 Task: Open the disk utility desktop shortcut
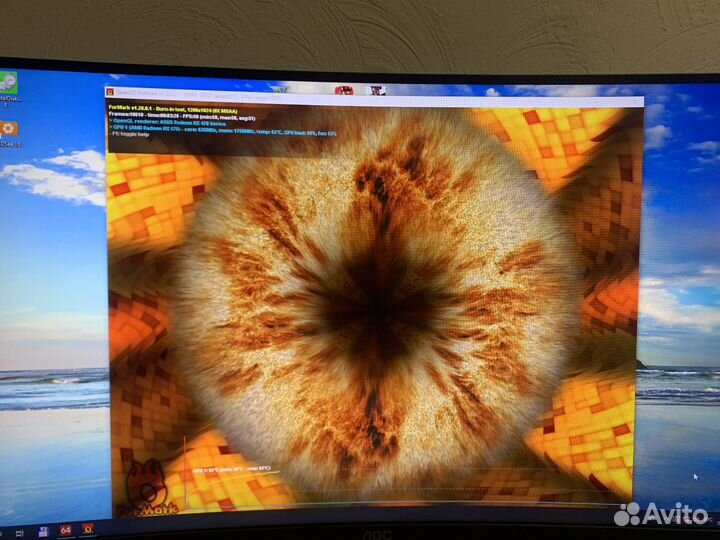[x=8, y=83]
